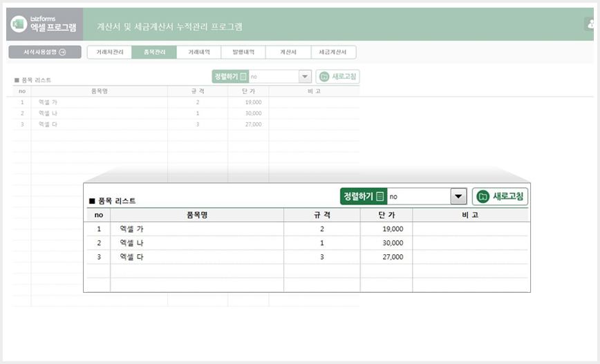The height and width of the screenshot is (364, 600).
Task: Go to the 세금계산서 tab
Action: pyautogui.click(x=333, y=52)
